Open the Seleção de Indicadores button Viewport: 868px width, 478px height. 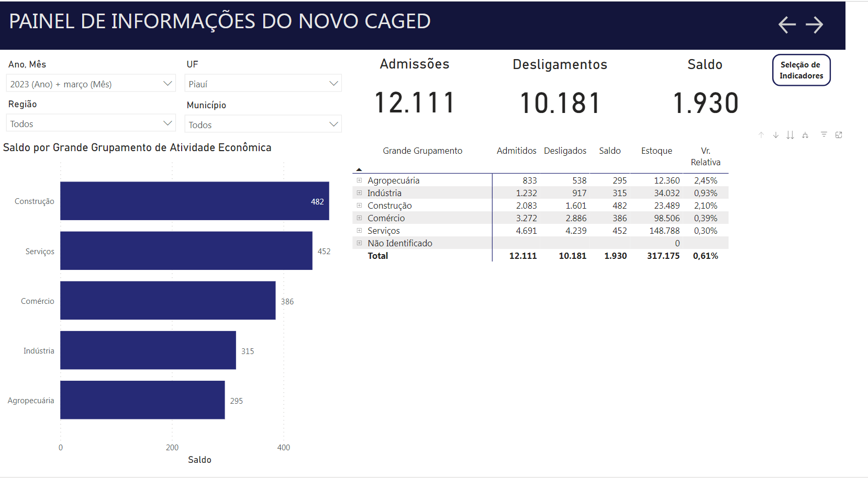coord(801,70)
